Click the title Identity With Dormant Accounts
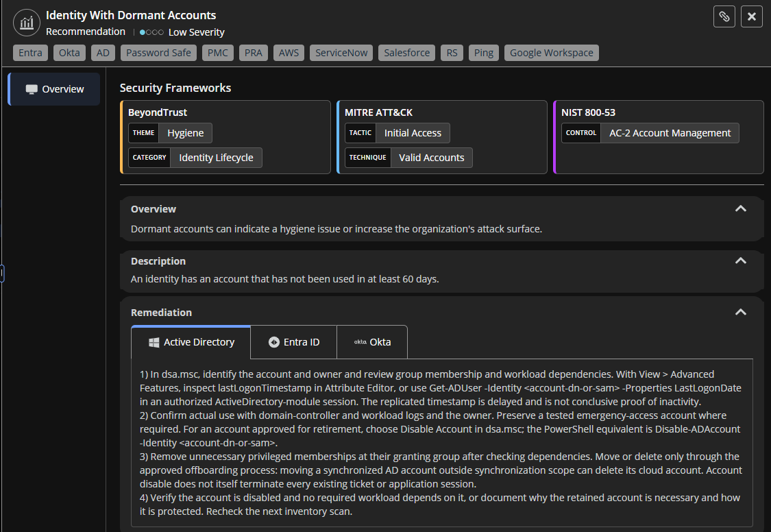This screenshot has width=771, height=532. click(x=131, y=15)
